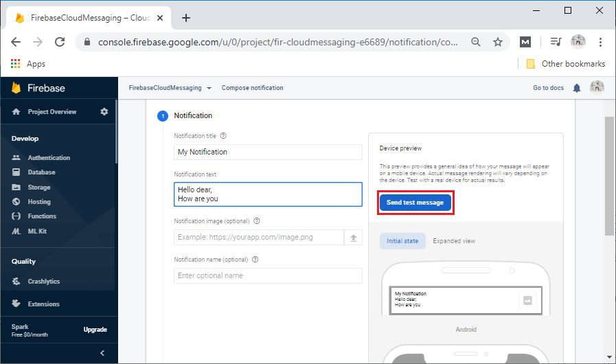
Task: Click the Database icon in sidebar
Action: [x=16, y=172]
